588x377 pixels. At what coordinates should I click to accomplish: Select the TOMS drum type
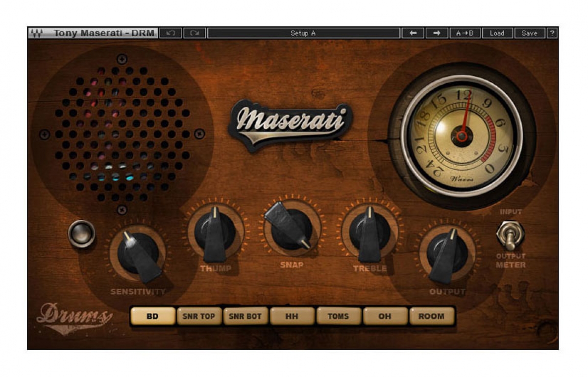(x=339, y=316)
